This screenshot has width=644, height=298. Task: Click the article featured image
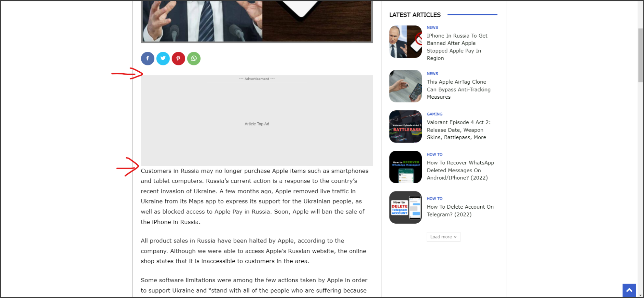pos(257,22)
